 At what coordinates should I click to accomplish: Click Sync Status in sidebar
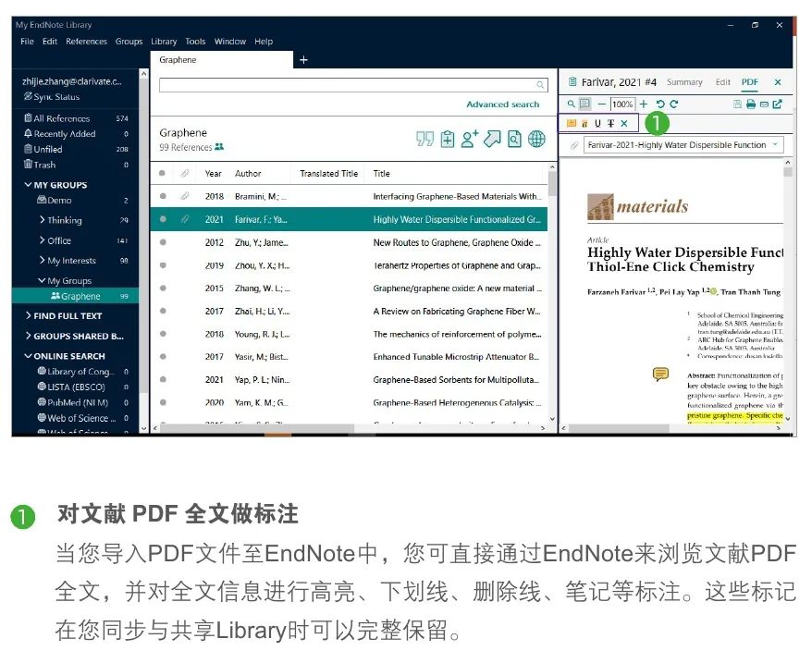point(51,97)
